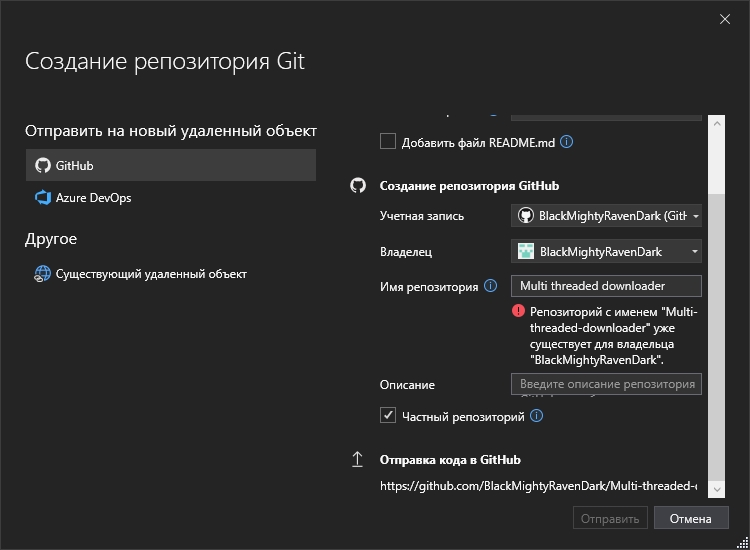This screenshot has height=550, width=750.
Task: Click the red error icon under repository name
Action: pyautogui.click(x=518, y=311)
